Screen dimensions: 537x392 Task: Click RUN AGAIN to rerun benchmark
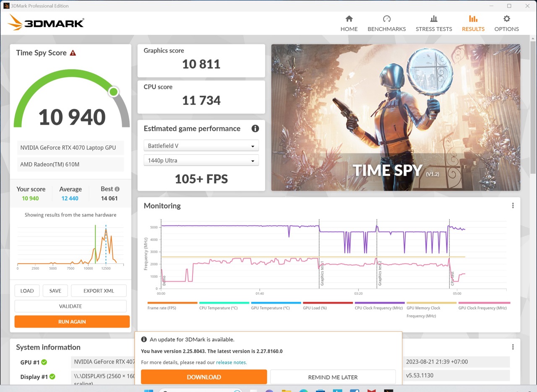[72, 322]
